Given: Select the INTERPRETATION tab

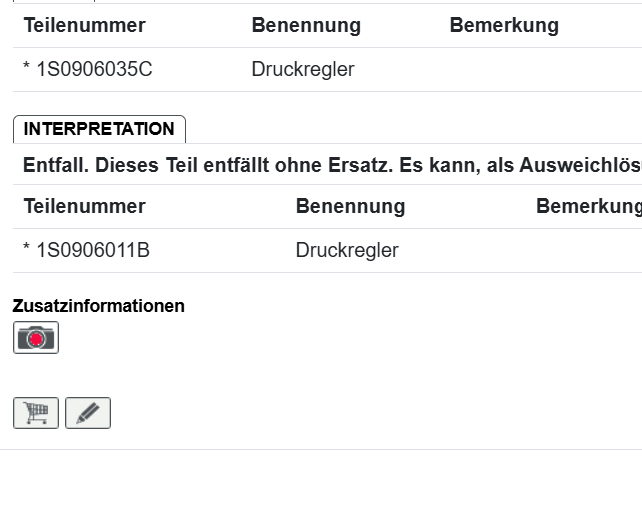Looking at the screenshot, I should coord(99,129).
